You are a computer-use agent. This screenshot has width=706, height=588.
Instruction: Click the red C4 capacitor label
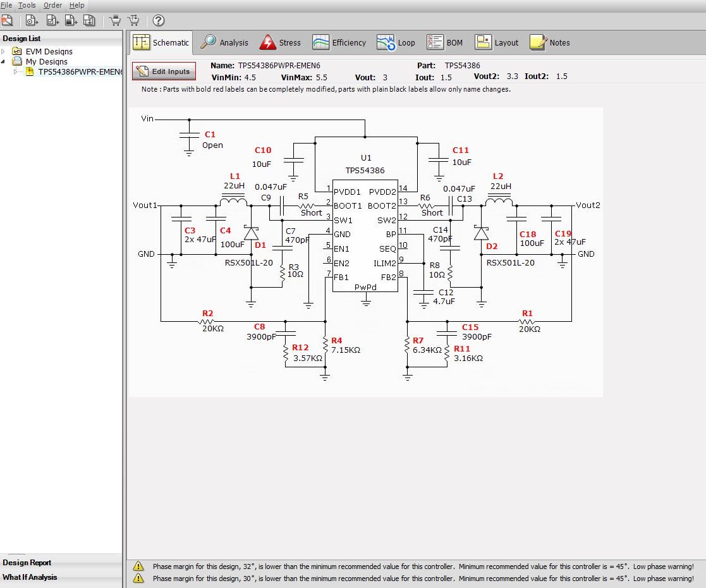click(225, 230)
